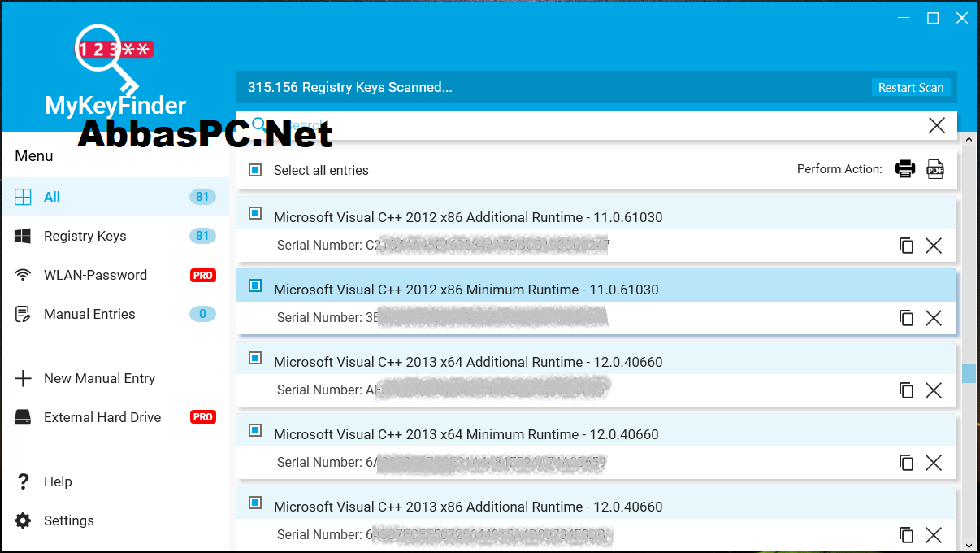The image size is (980, 553).
Task: Click the question mark Help icon
Action: click(x=23, y=481)
